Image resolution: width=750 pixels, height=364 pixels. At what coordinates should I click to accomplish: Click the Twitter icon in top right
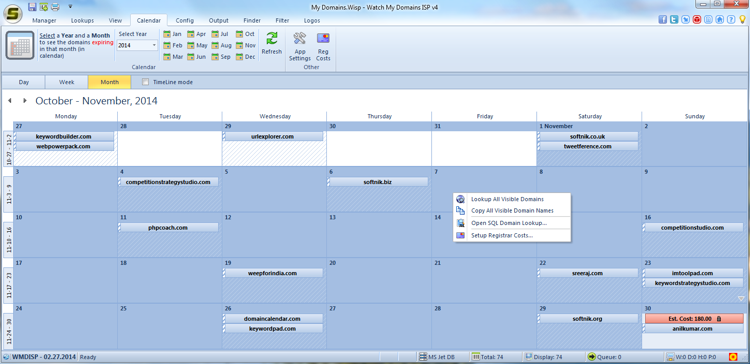pyautogui.click(x=674, y=20)
